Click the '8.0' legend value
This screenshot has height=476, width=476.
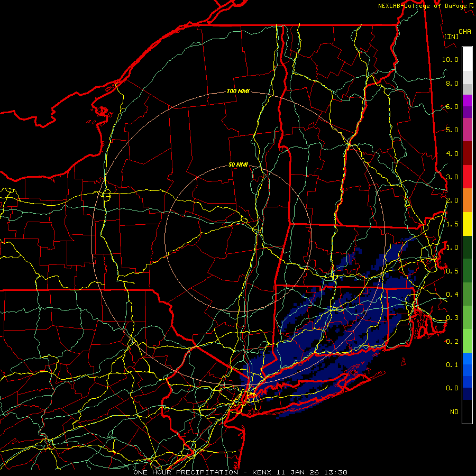pos(452,83)
